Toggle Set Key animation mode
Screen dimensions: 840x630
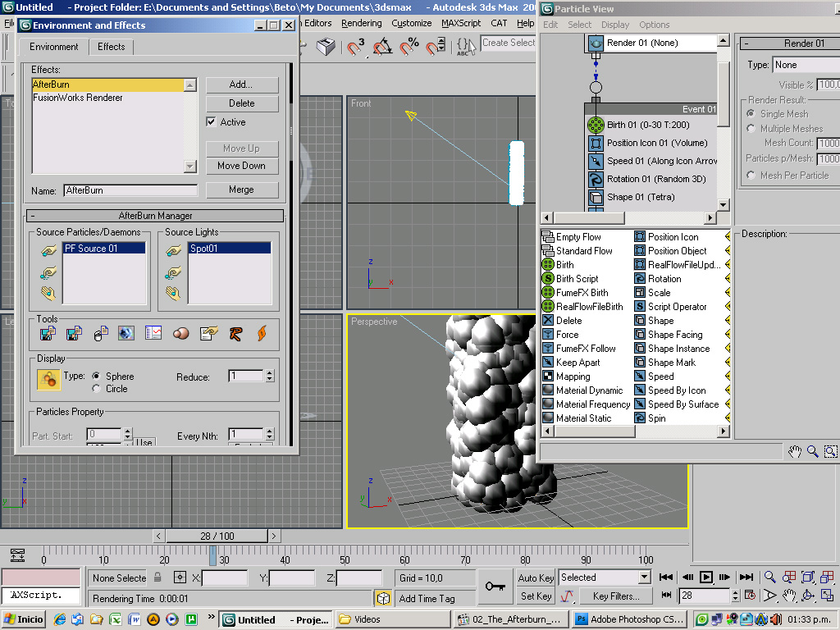[536, 596]
